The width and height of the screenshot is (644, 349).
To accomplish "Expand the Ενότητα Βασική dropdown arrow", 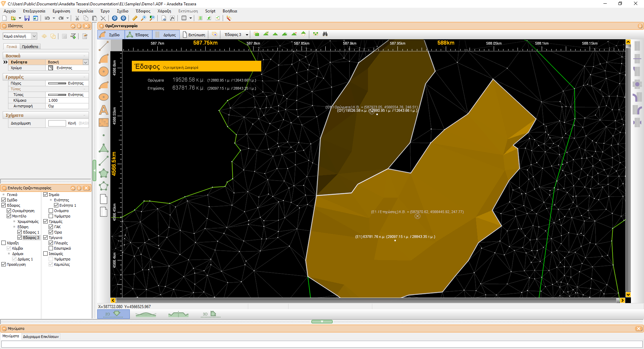I will pyautogui.click(x=86, y=62).
